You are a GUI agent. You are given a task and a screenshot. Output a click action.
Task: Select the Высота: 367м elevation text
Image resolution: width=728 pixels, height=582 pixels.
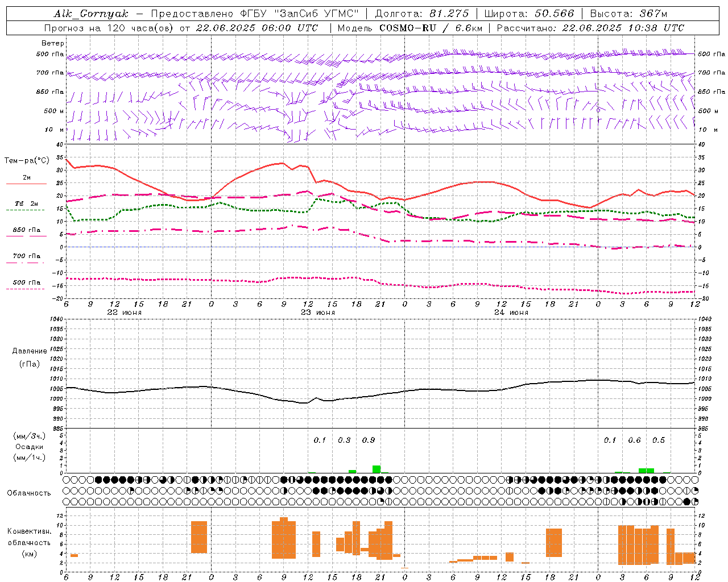pos(628,14)
